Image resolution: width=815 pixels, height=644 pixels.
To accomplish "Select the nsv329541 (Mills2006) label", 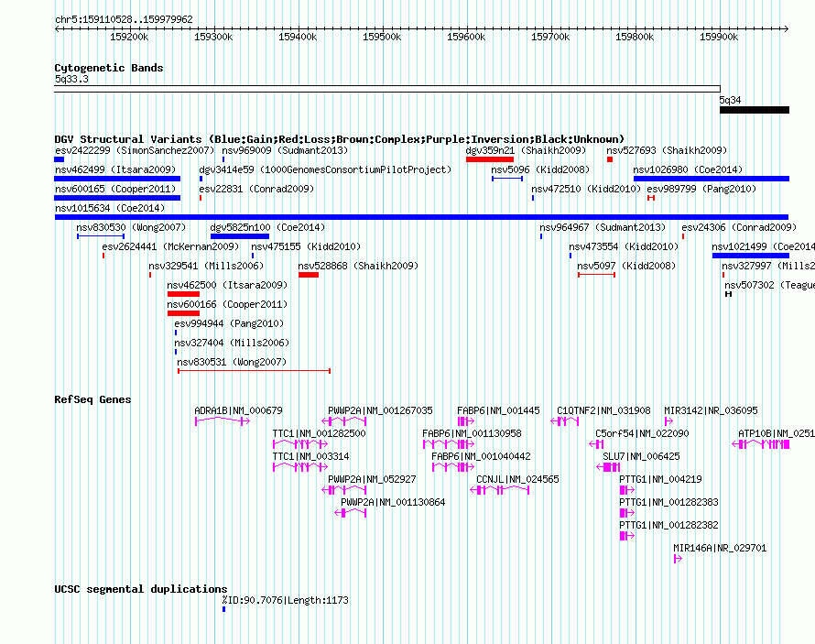I will tap(206, 266).
